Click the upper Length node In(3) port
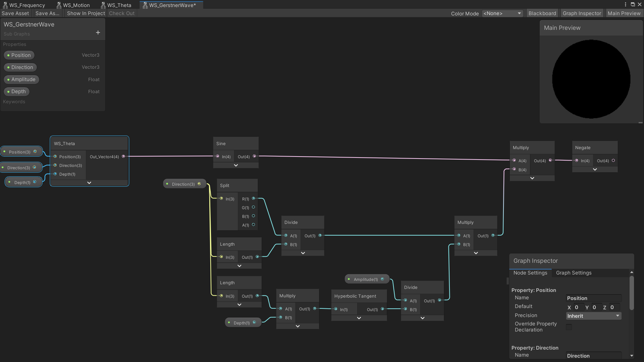Image resolution: width=644 pixels, height=362 pixels. coord(221,257)
